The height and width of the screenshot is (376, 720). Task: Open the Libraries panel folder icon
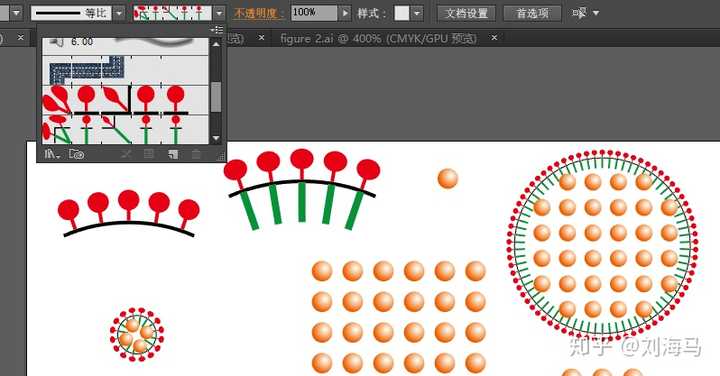tap(76, 154)
